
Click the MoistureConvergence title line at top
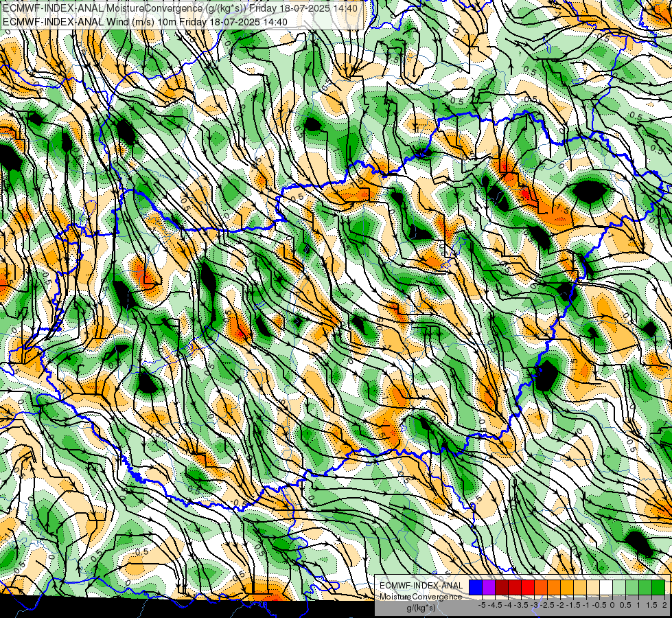point(180,8)
